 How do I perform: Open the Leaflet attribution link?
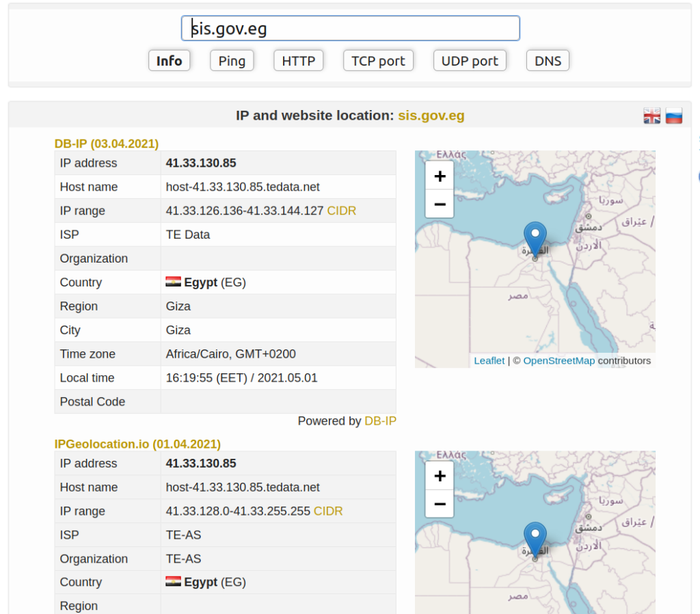coord(489,361)
